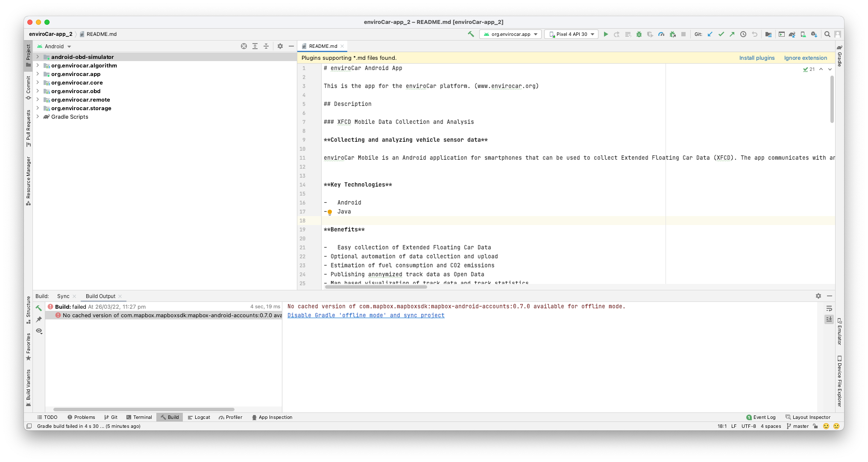Click the master Git branch widget

coord(798,426)
